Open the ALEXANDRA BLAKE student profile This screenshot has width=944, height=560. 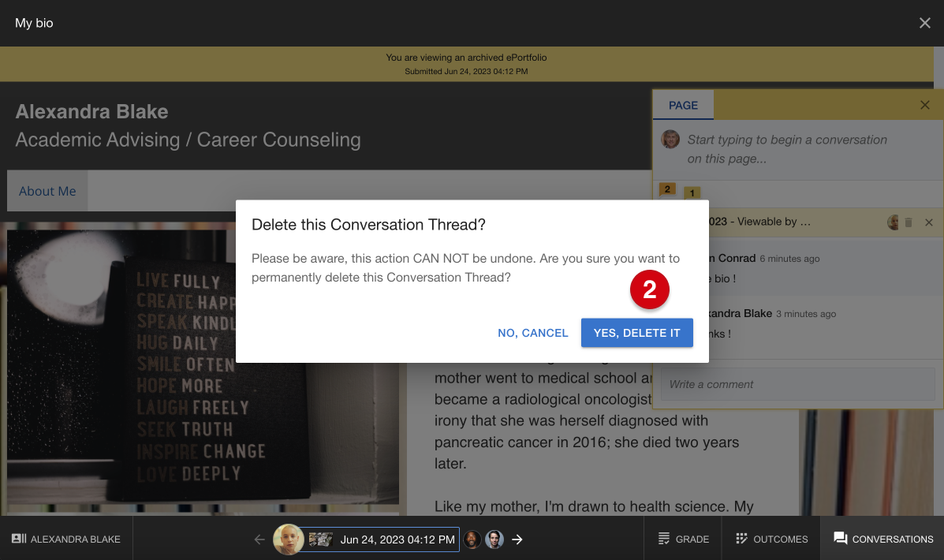(66, 539)
